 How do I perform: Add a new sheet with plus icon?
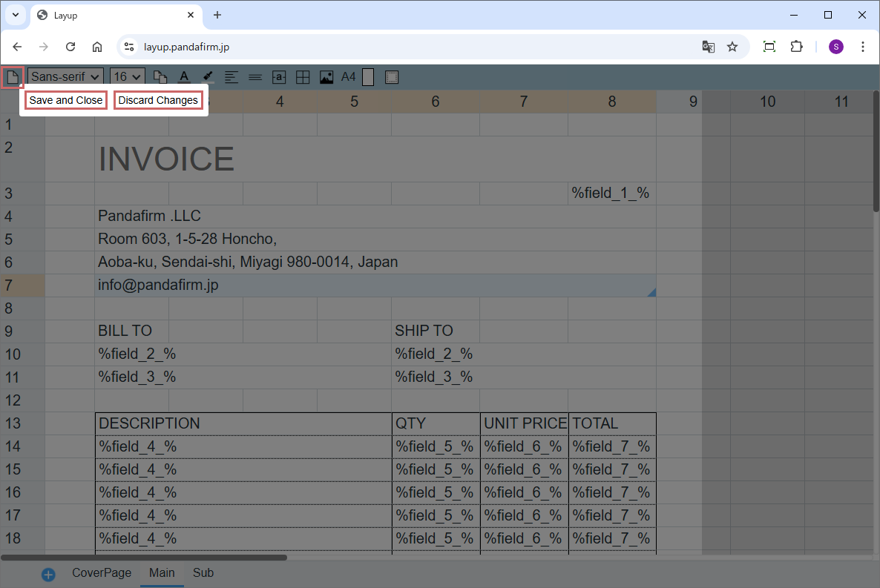point(48,574)
